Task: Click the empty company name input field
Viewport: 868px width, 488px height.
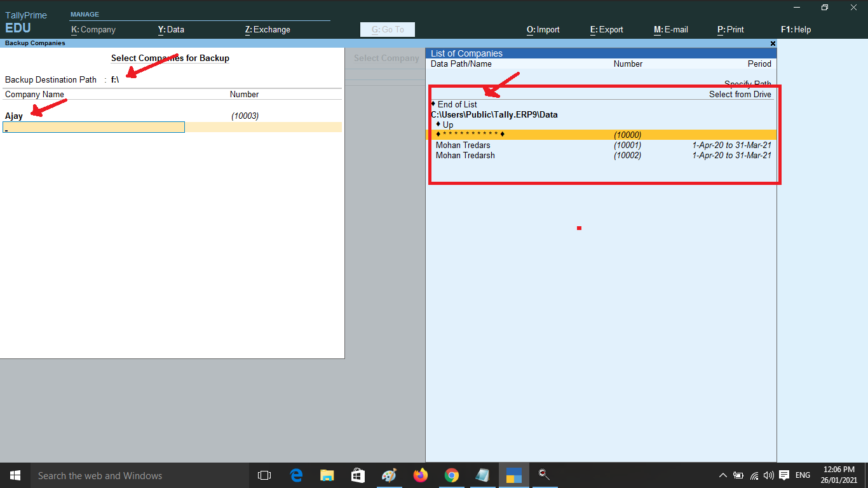Action: pyautogui.click(x=94, y=127)
